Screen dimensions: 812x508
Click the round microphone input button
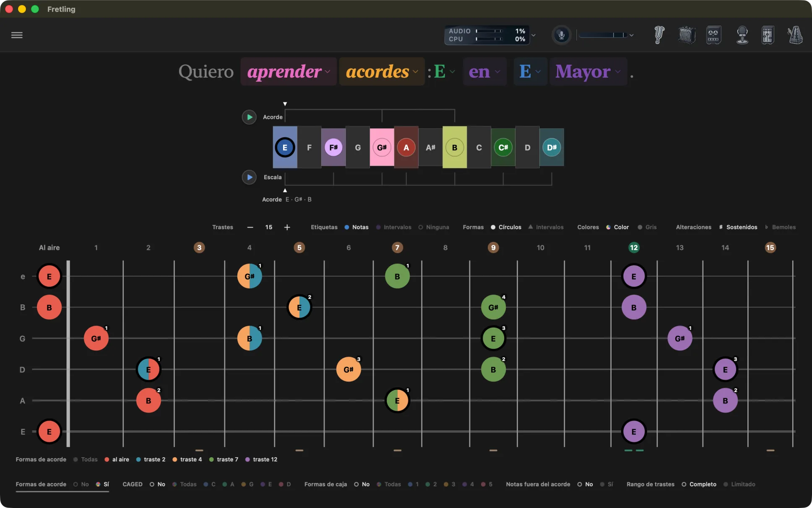coord(561,35)
